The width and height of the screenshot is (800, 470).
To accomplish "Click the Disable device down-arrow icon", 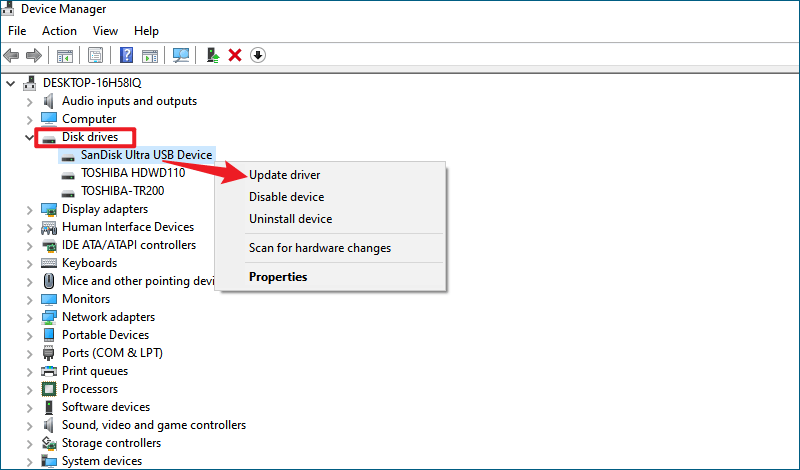I will coord(258,55).
